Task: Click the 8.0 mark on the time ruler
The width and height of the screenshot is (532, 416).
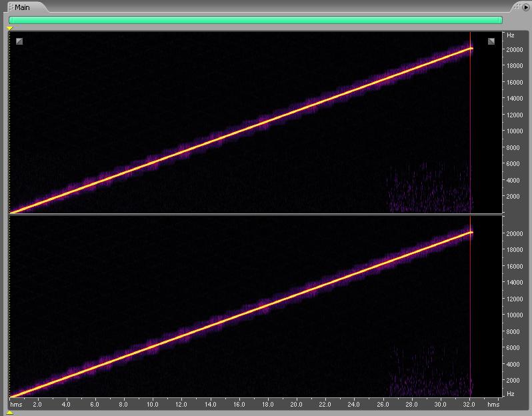Action: tap(123, 405)
